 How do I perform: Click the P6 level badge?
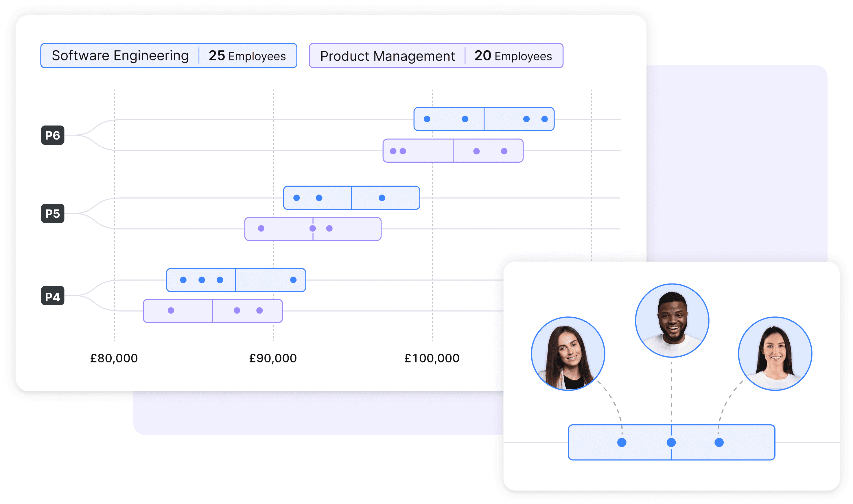coord(53,135)
